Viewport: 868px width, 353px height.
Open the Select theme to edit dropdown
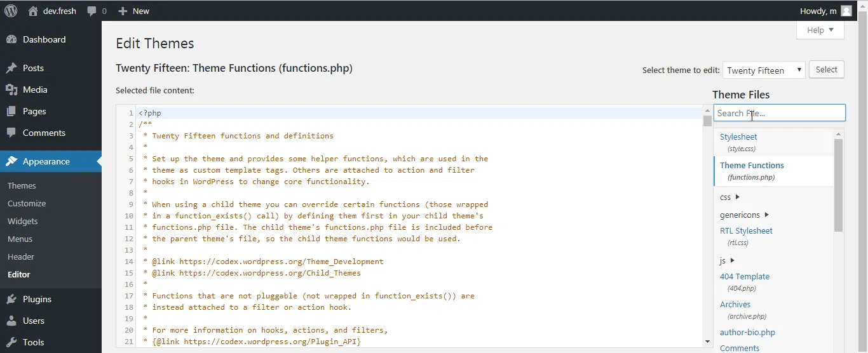[x=764, y=70]
